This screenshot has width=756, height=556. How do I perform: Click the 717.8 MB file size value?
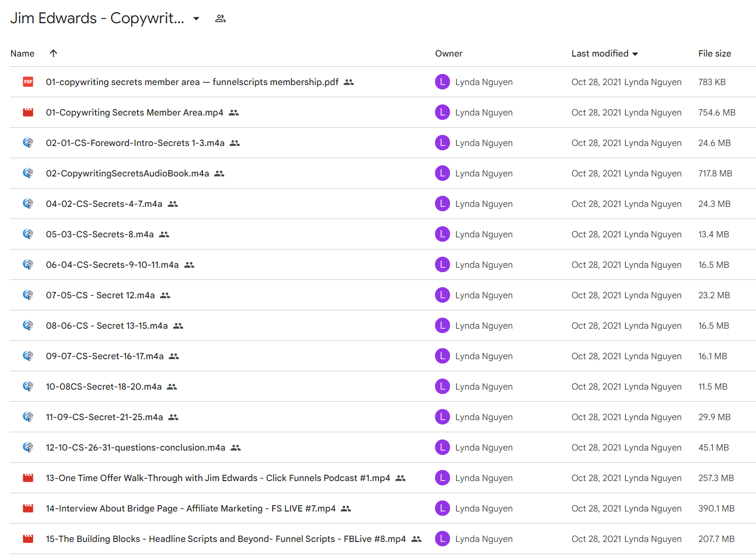tap(715, 174)
